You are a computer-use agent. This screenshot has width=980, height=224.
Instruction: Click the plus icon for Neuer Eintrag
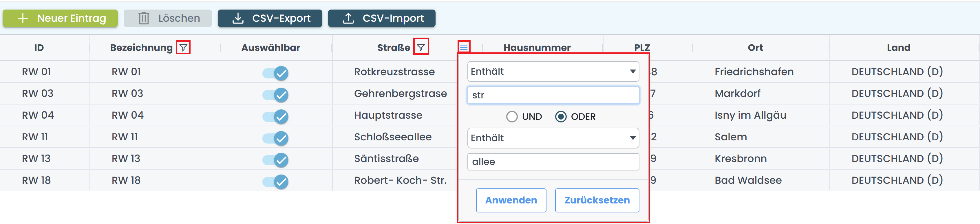click(x=23, y=18)
